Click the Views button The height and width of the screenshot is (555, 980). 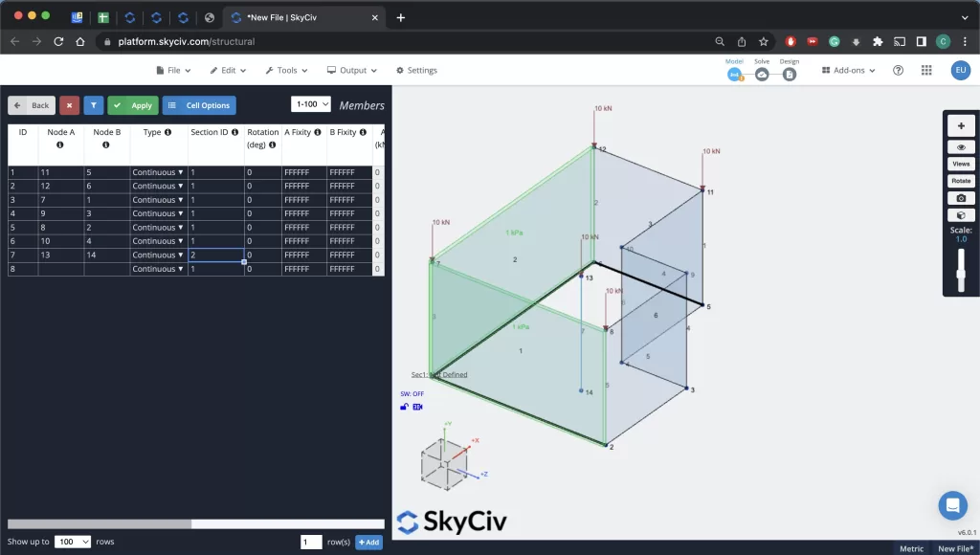961,165
